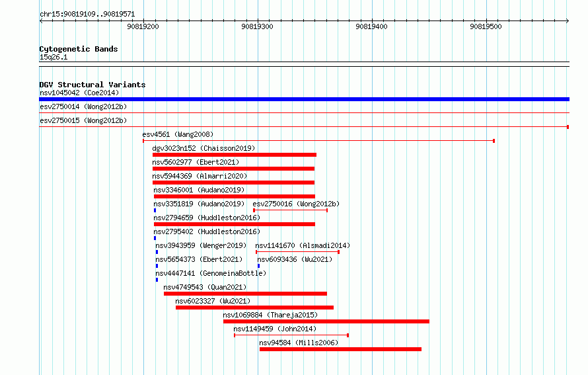Open nsv4749543 (Quan2021) label

coord(205,287)
